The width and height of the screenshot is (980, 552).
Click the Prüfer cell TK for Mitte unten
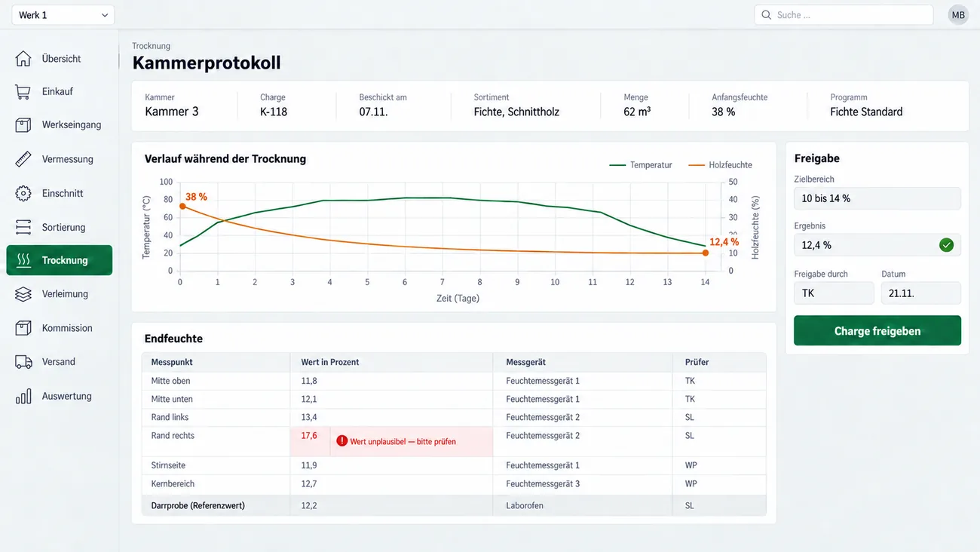(690, 399)
